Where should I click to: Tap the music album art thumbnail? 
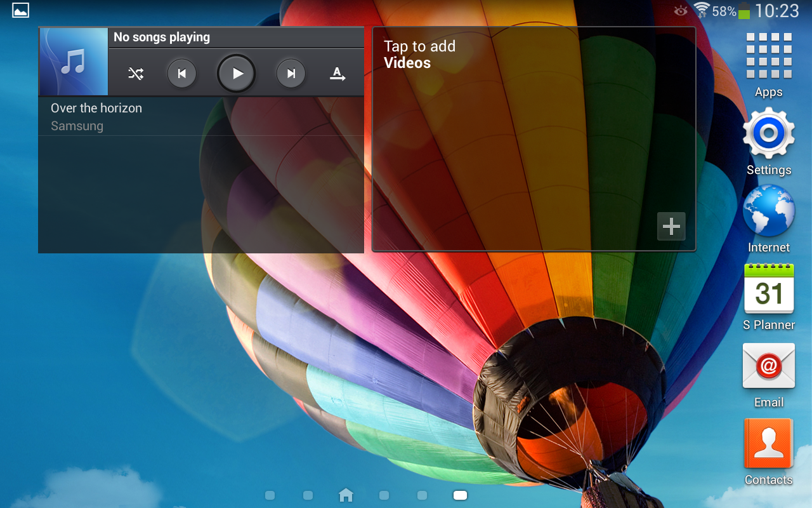click(74, 62)
